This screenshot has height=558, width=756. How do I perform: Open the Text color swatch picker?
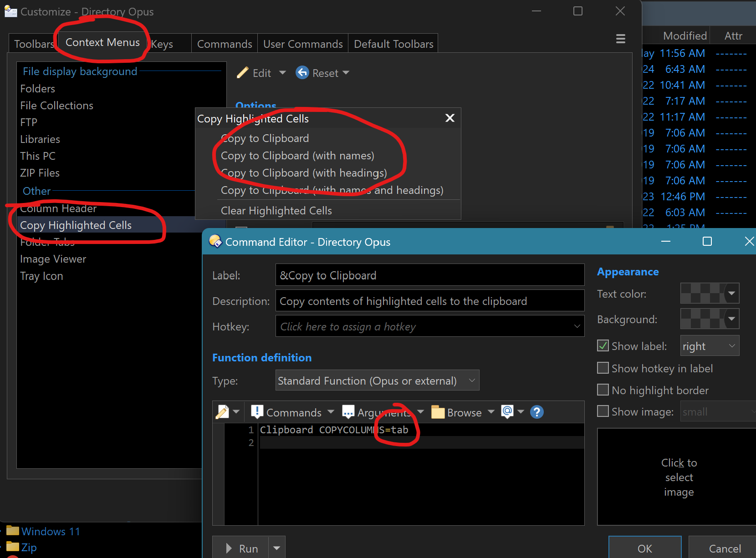click(710, 293)
